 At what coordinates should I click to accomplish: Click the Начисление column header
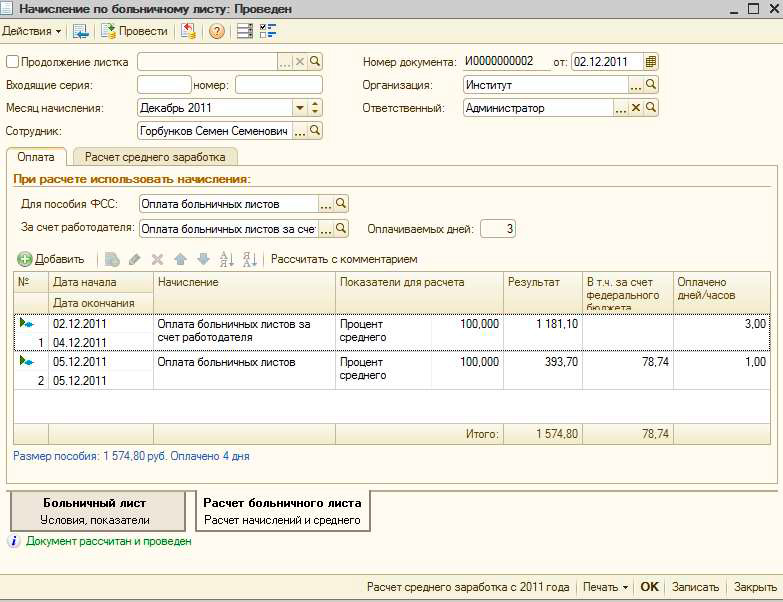point(244,293)
